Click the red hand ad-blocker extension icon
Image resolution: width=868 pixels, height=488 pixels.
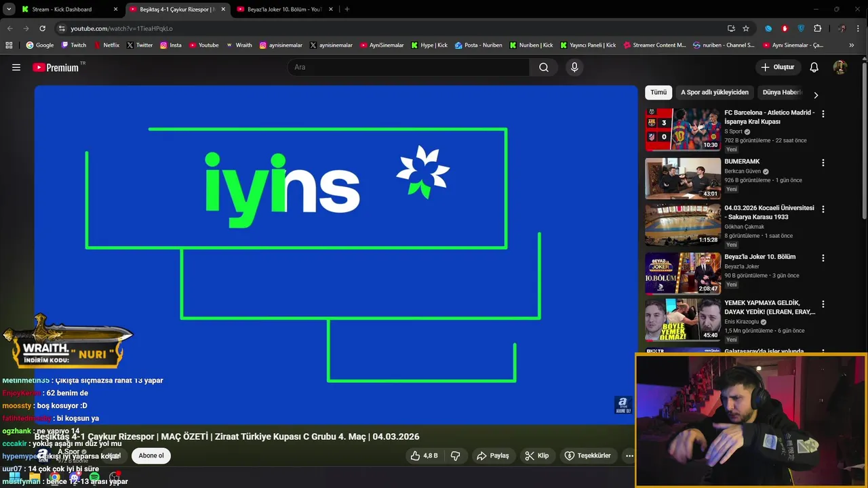(x=785, y=28)
